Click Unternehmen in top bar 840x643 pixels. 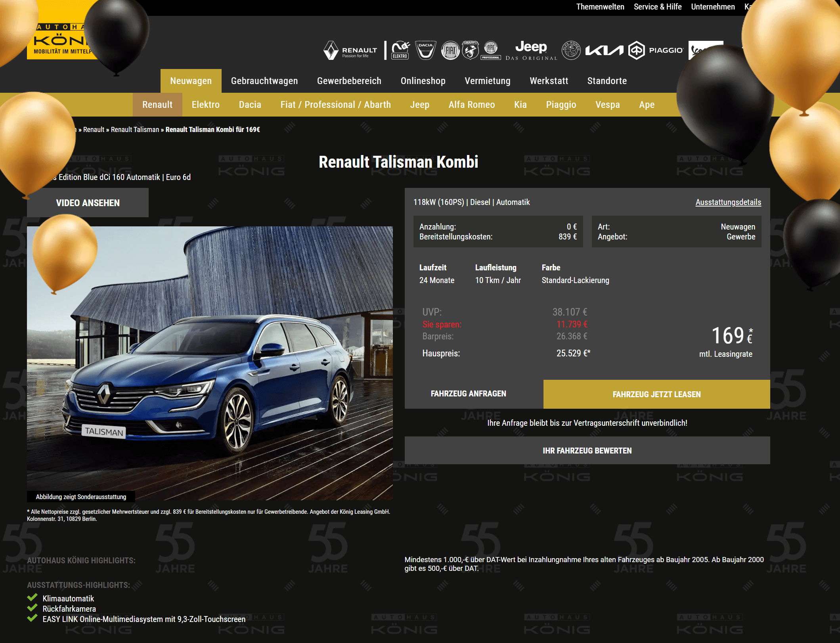pos(713,7)
